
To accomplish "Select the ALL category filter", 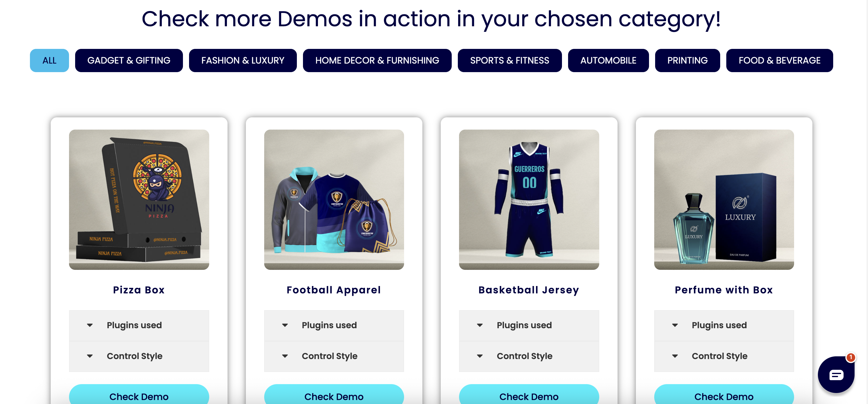I will coord(49,61).
